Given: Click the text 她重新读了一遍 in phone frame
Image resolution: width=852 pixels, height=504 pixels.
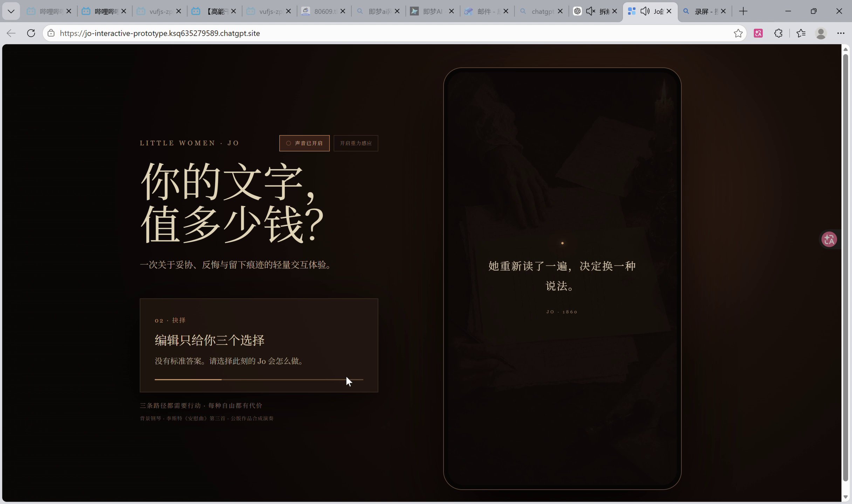Looking at the screenshot, I should pyautogui.click(x=530, y=266).
